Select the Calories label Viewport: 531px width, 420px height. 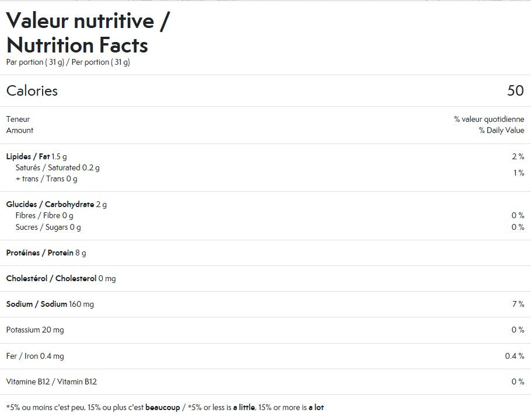[x=32, y=91]
